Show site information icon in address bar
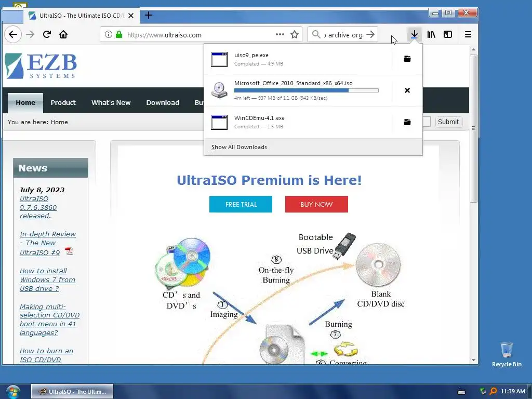The width and height of the screenshot is (532, 399). coord(108,35)
